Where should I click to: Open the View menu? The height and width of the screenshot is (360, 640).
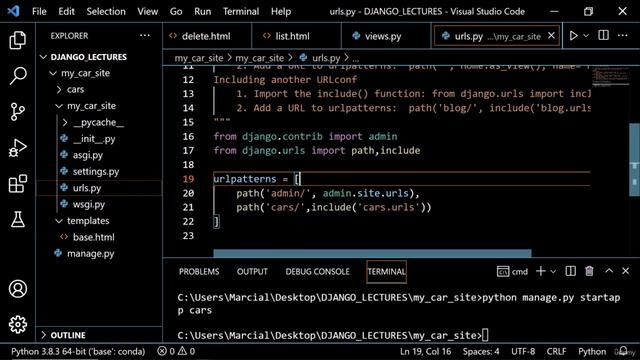(147, 11)
